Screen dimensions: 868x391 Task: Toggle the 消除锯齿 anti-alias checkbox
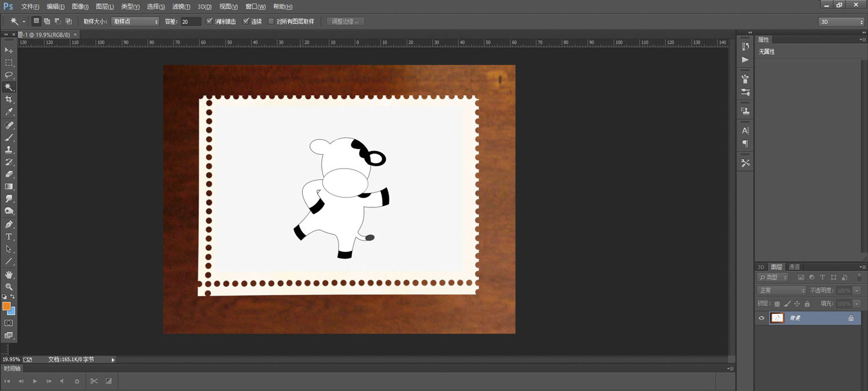[x=209, y=21]
